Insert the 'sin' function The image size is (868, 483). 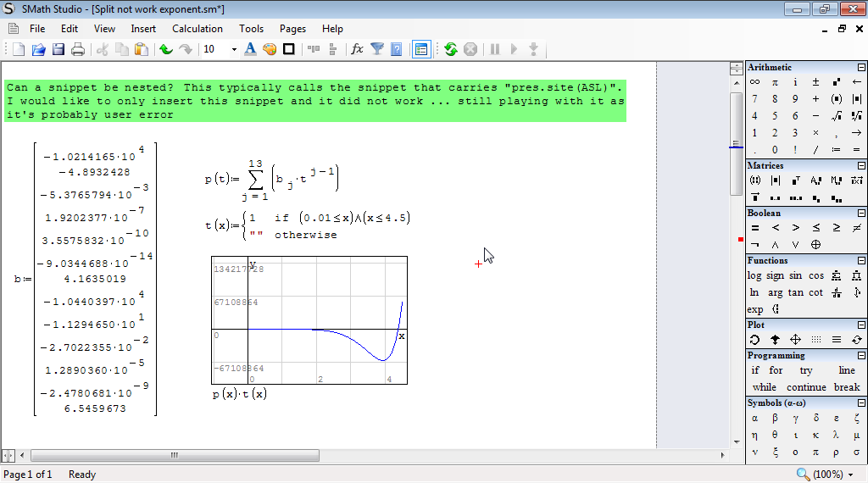pos(795,275)
